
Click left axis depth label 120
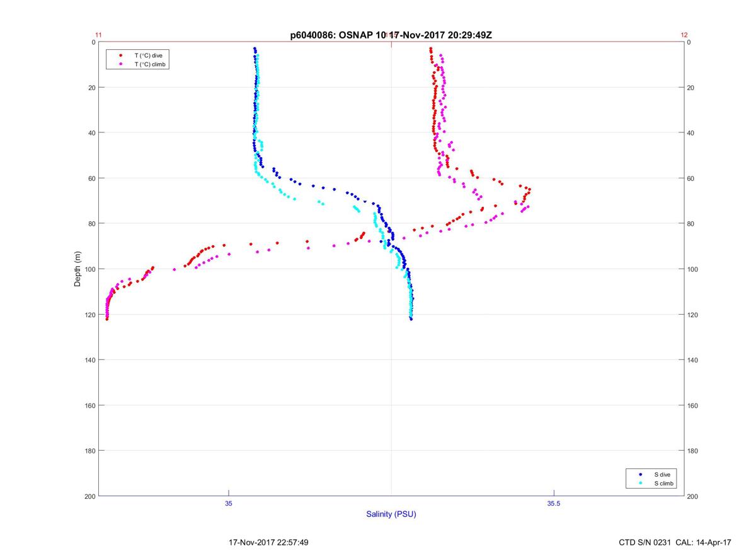click(x=90, y=315)
